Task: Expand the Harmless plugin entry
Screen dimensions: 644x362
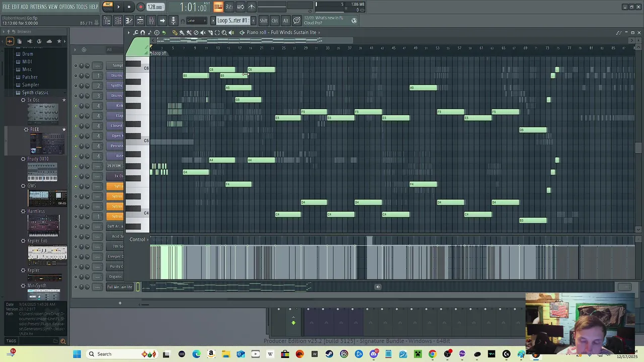Action: point(23,211)
